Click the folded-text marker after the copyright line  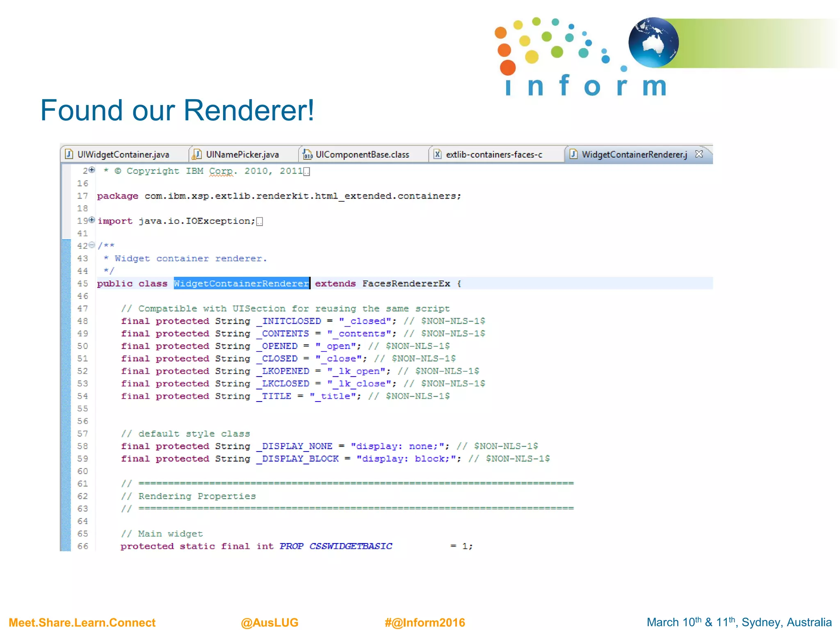[x=307, y=171]
